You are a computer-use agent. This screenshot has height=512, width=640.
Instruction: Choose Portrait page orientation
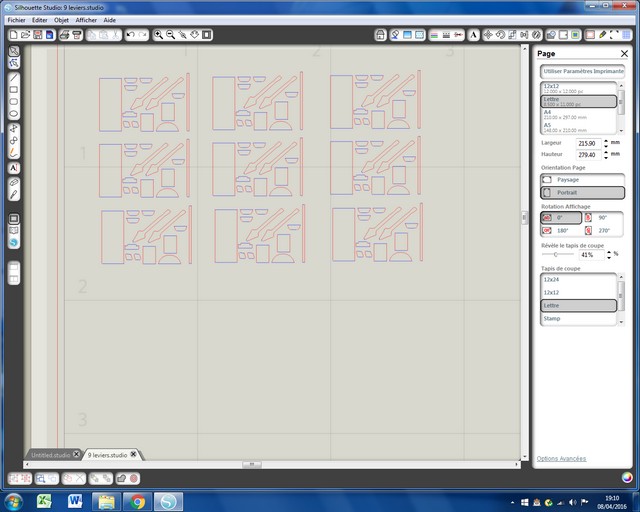(x=581, y=192)
